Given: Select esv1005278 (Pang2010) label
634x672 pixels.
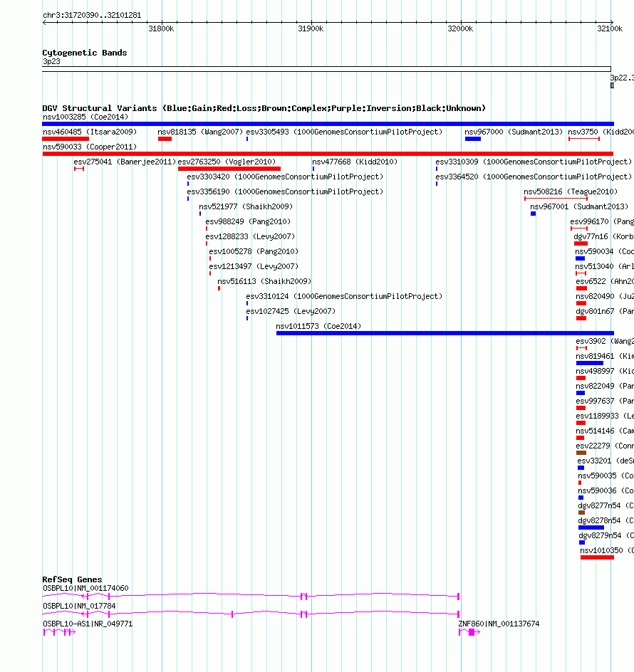Looking at the screenshot, I should [x=254, y=252].
